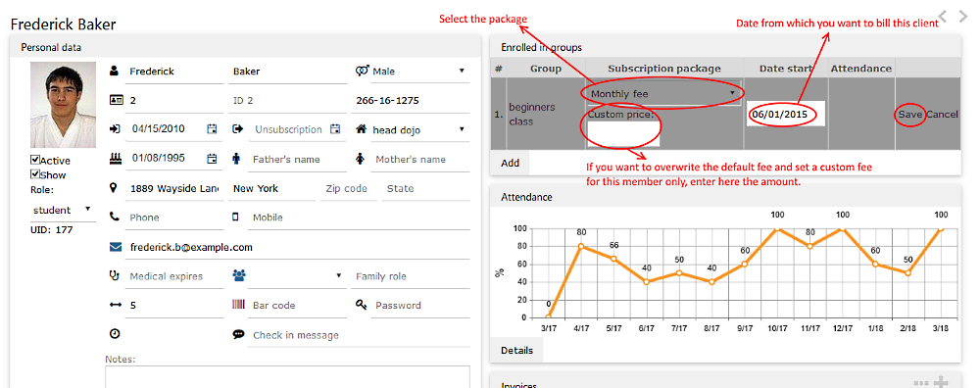Click the plus icon in Invoices header

(941, 382)
